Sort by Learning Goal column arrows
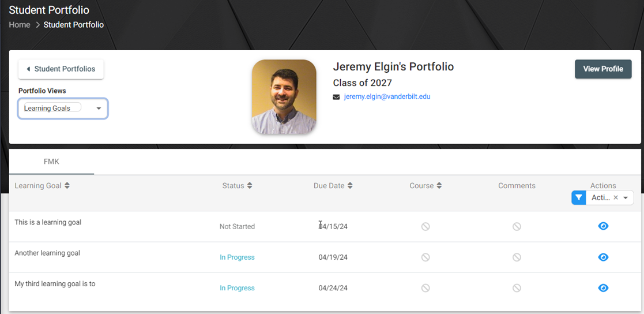The height and width of the screenshot is (314, 644). (x=67, y=186)
